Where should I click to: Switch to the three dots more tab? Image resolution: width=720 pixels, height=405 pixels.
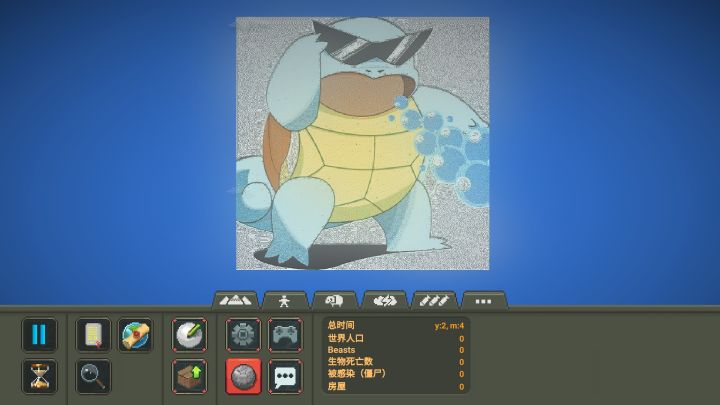pyautogui.click(x=484, y=300)
